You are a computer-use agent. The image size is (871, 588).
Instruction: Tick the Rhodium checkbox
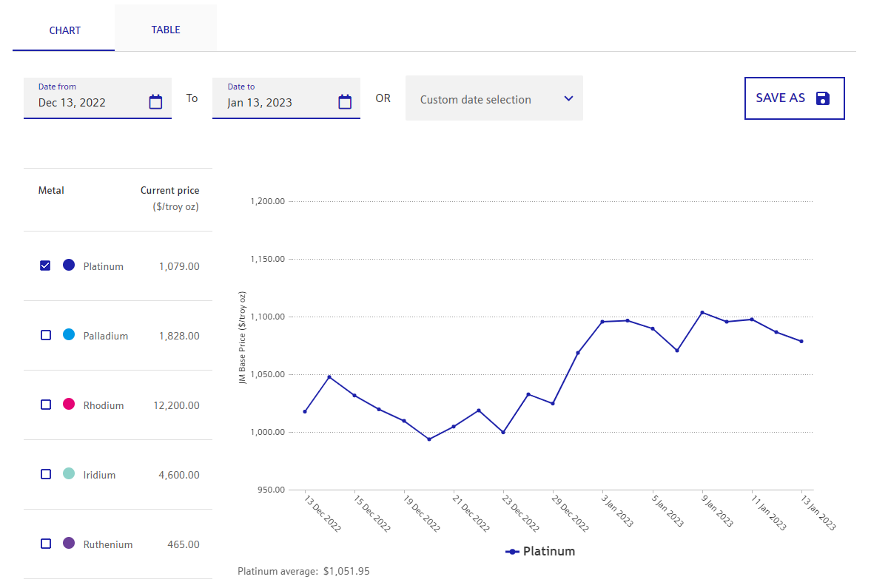[x=45, y=405]
